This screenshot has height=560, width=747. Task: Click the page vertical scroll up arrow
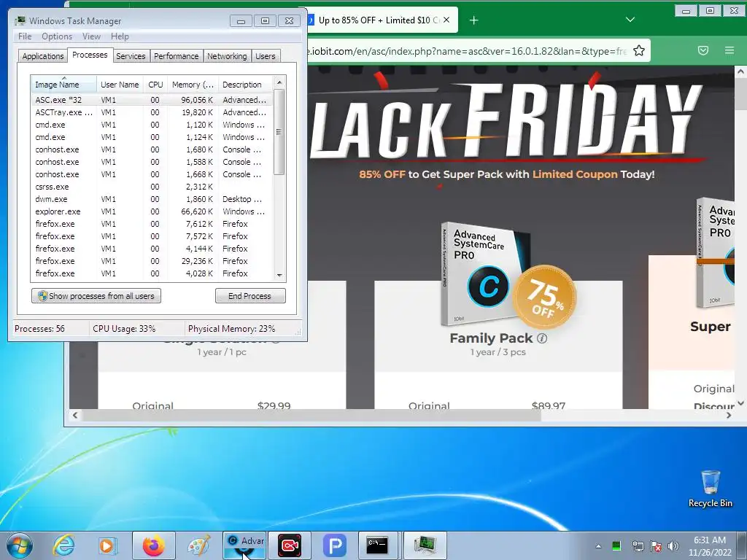(740, 72)
